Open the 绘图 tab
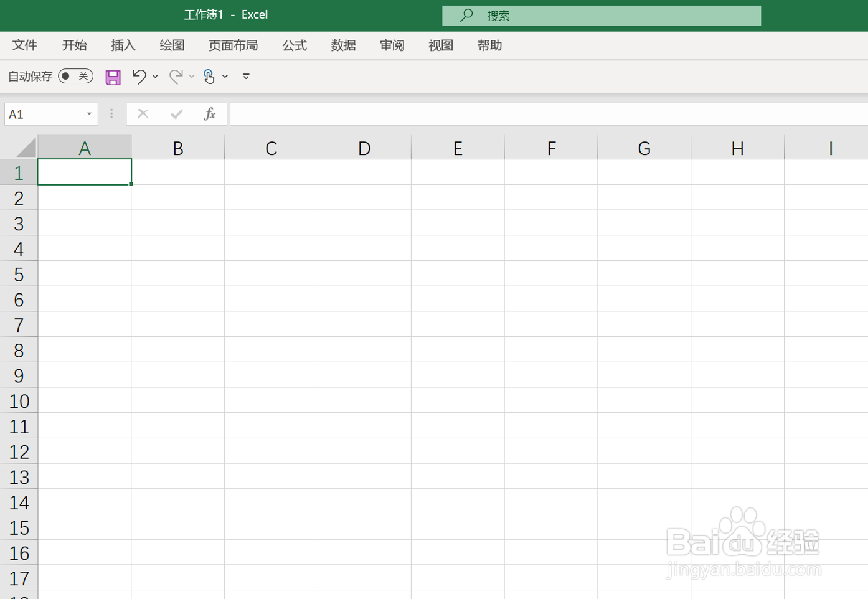The width and height of the screenshot is (868, 599). (x=172, y=45)
